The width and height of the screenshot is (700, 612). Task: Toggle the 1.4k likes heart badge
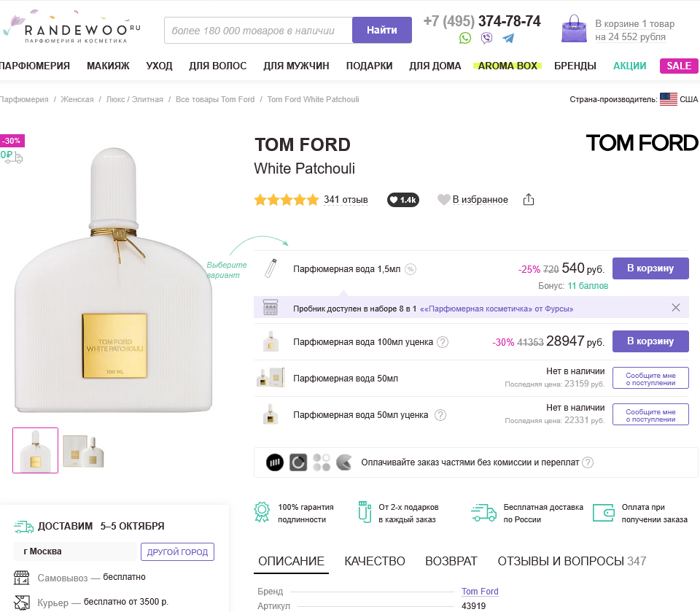click(402, 200)
